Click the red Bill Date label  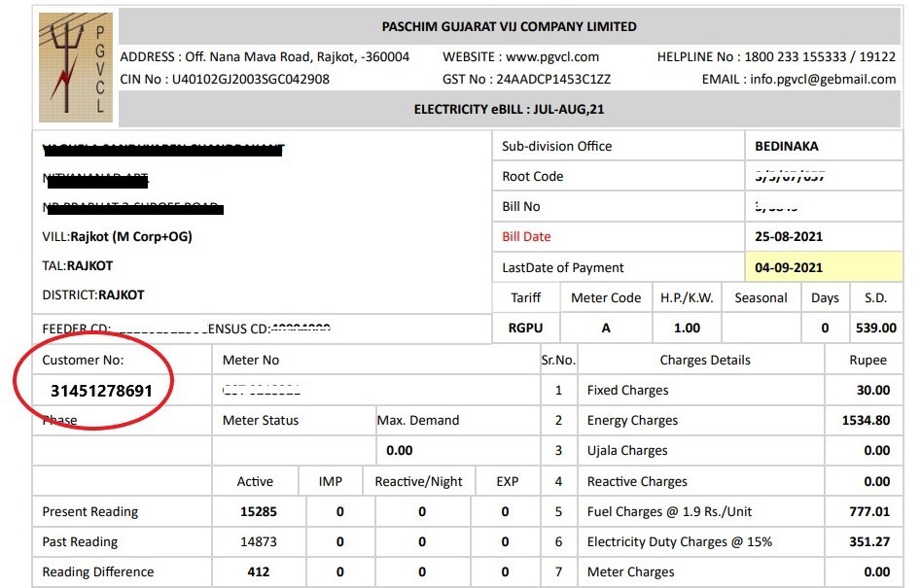pyautogui.click(x=526, y=236)
